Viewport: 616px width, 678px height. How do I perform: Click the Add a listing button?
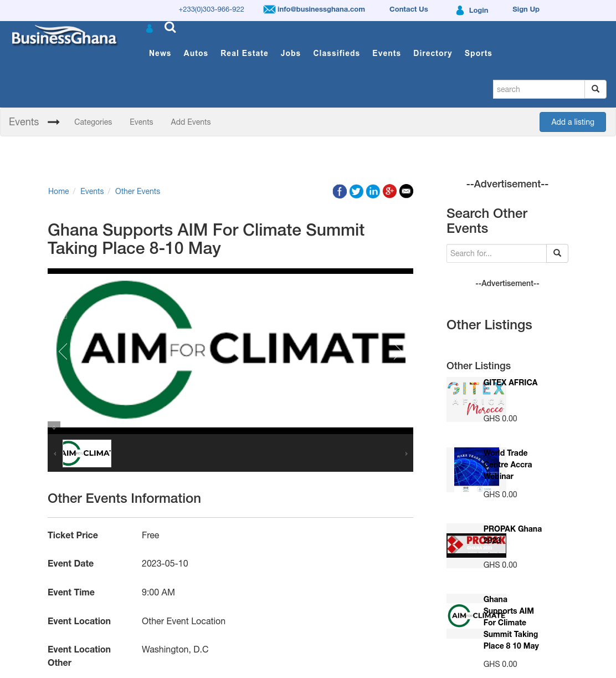pos(573,122)
